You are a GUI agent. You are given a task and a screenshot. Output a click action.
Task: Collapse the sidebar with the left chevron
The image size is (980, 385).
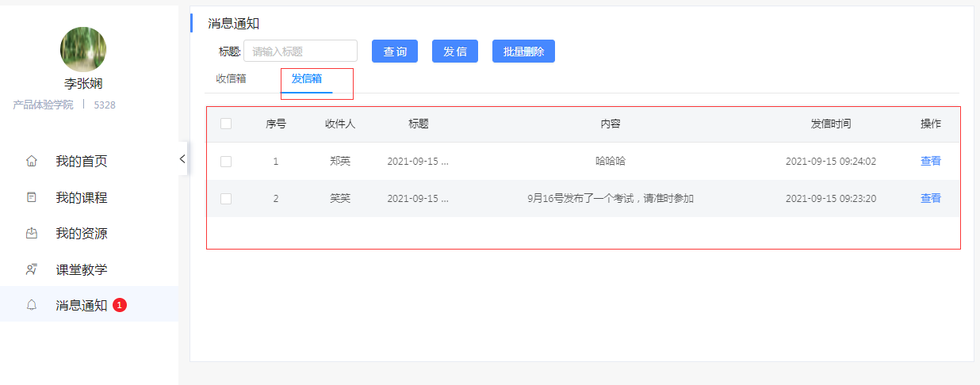182,158
